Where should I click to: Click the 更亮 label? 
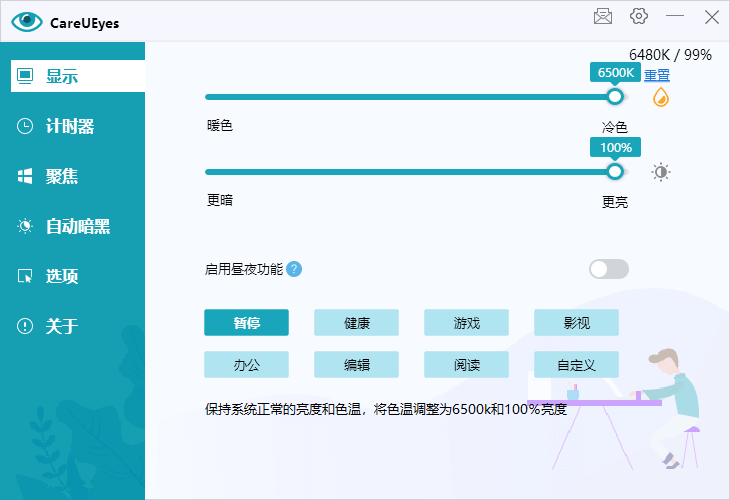click(615, 202)
